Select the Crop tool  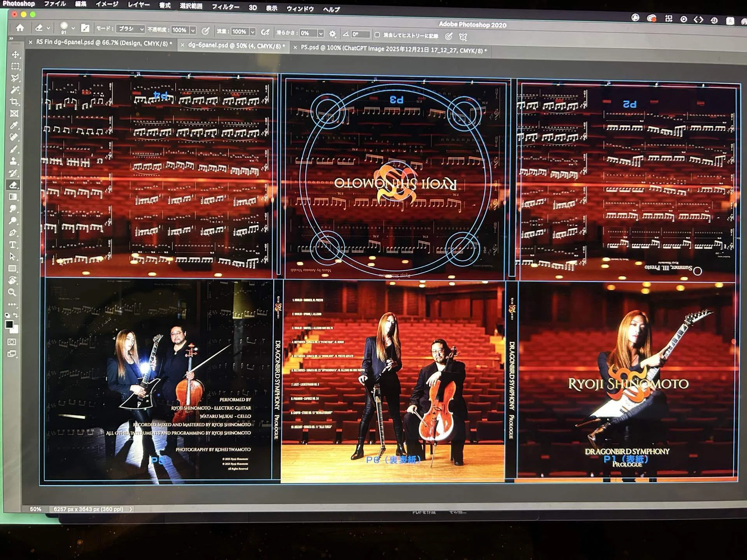pos(14,102)
